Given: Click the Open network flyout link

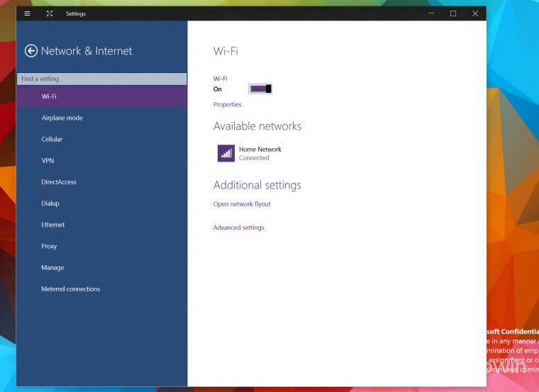Looking at the screenshot, I should pyautogui.click(x=242, y=204).
